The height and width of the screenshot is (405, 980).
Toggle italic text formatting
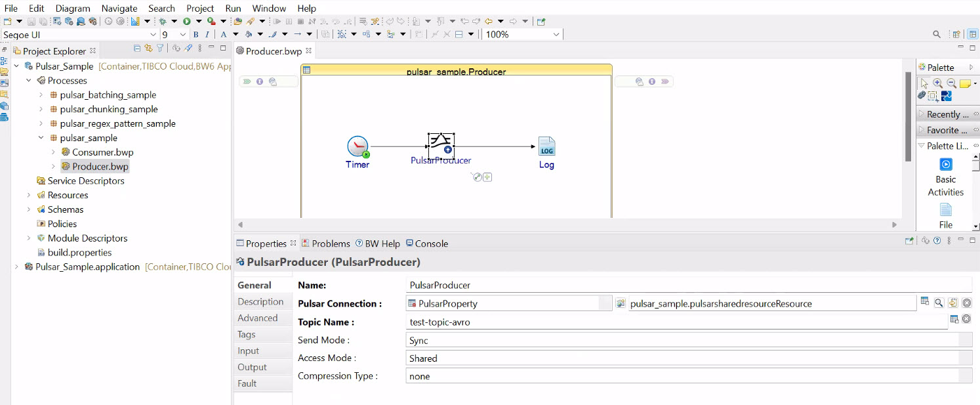pyautogui.click(x=207, y=34)
